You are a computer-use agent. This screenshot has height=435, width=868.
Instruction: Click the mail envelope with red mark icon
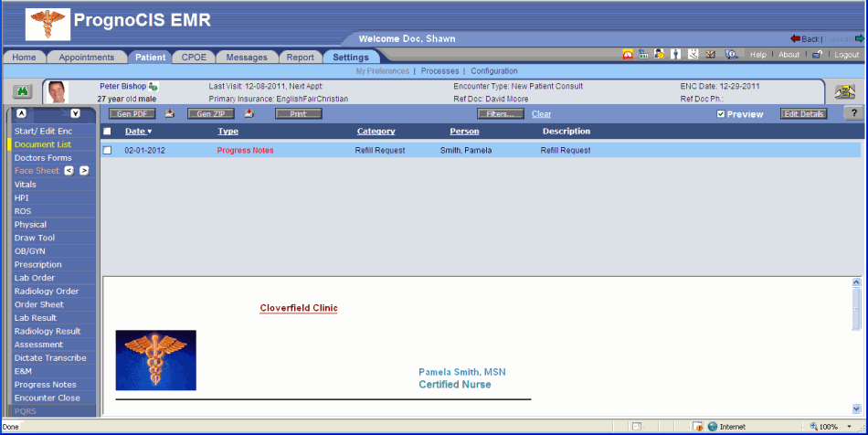click(710, 54)
